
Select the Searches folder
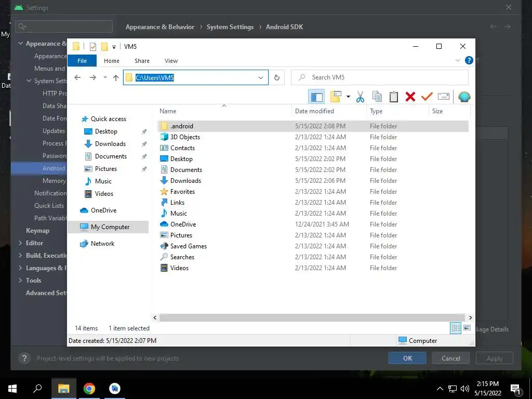click(x=182, y=257)
